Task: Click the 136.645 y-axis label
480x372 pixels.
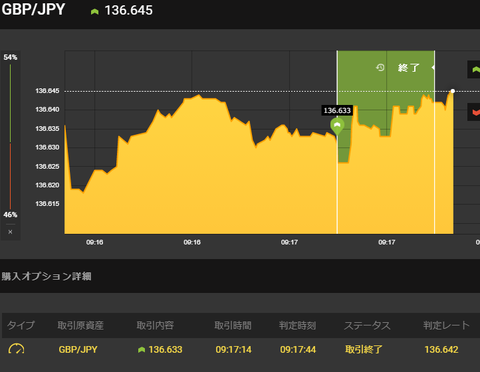Action: point(47,91)
